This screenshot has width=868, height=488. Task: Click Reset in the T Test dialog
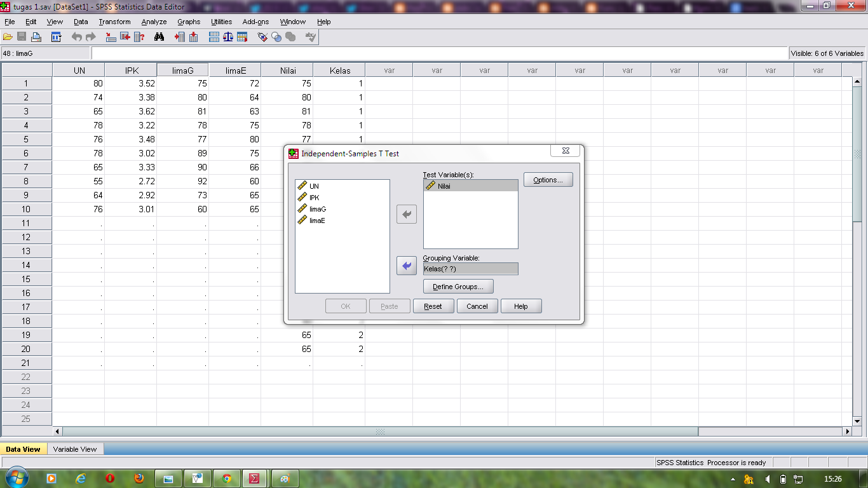point(433,306)
